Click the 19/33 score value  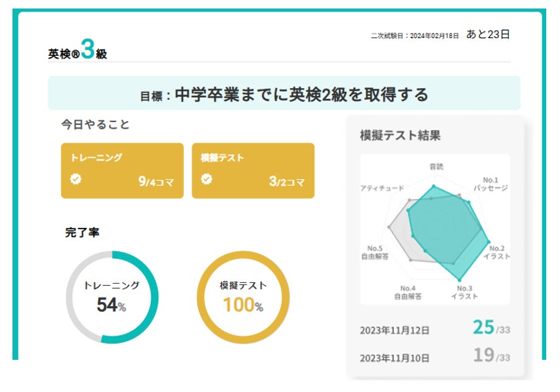491,355
